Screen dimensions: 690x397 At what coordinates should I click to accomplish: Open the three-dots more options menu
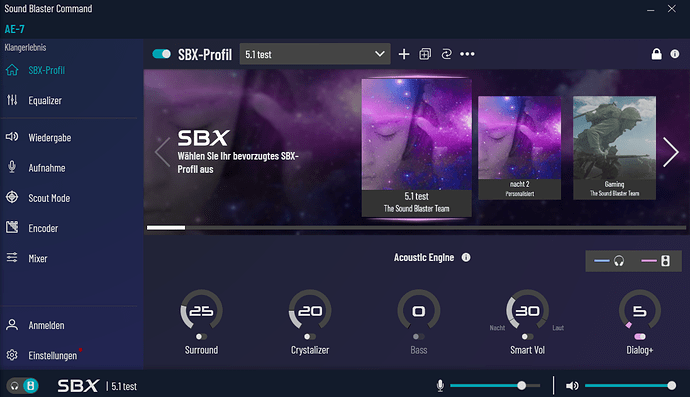click(x=467, y=54)
